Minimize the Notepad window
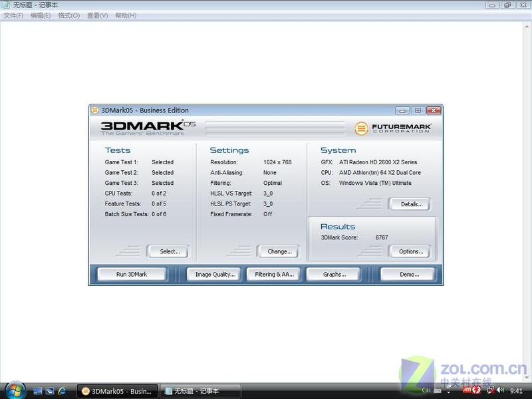The image size is (532, 399). tap(492, 5)
